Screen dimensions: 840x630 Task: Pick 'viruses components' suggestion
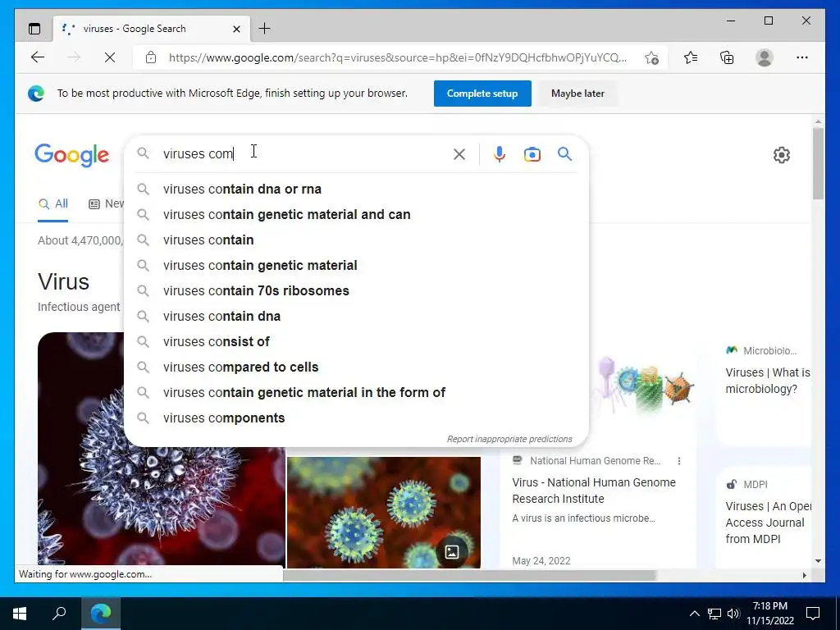point(356,418)
